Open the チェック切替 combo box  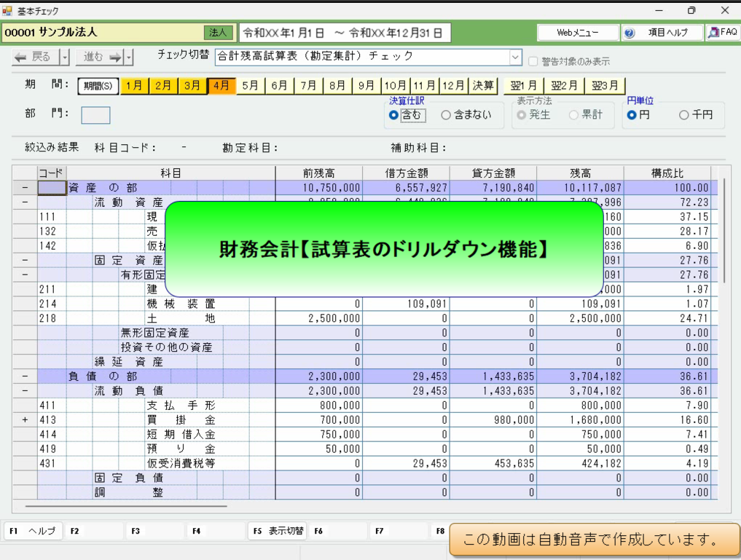(x=368, y=57)
